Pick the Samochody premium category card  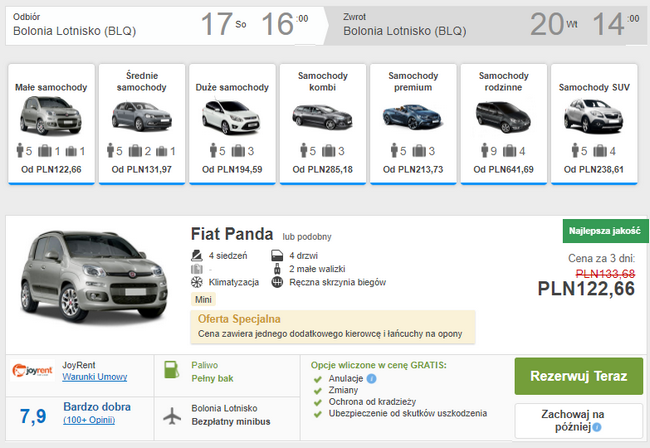(413, 124)
